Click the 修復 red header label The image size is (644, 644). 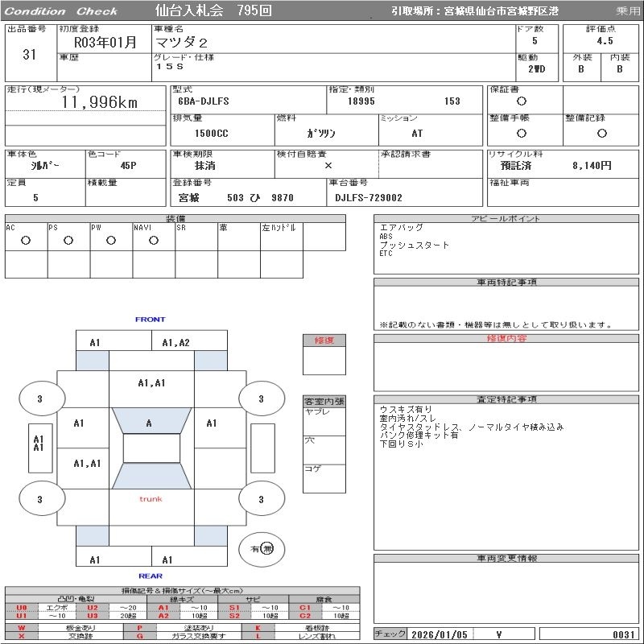324,341
